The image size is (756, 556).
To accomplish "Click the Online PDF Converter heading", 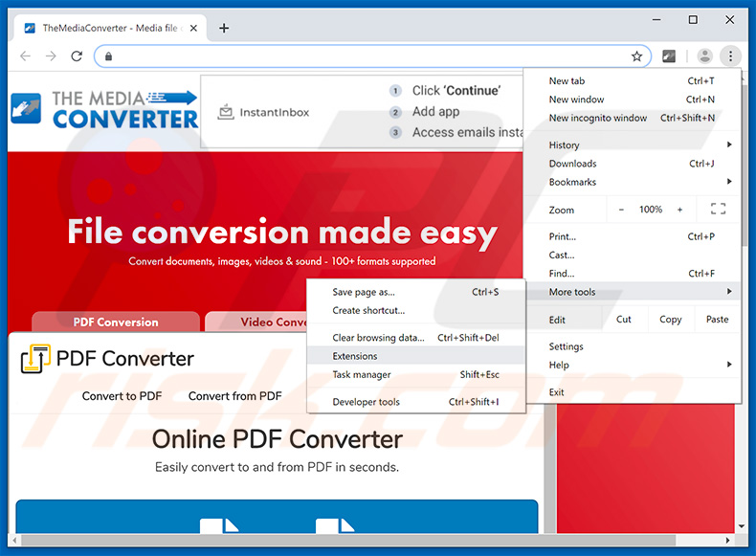I will [278, 439].
